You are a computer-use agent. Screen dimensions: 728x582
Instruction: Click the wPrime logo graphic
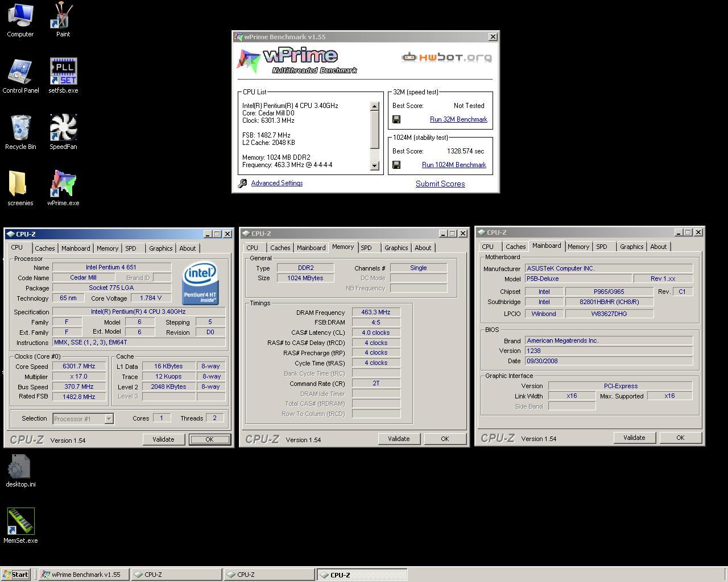click(297, 60)
